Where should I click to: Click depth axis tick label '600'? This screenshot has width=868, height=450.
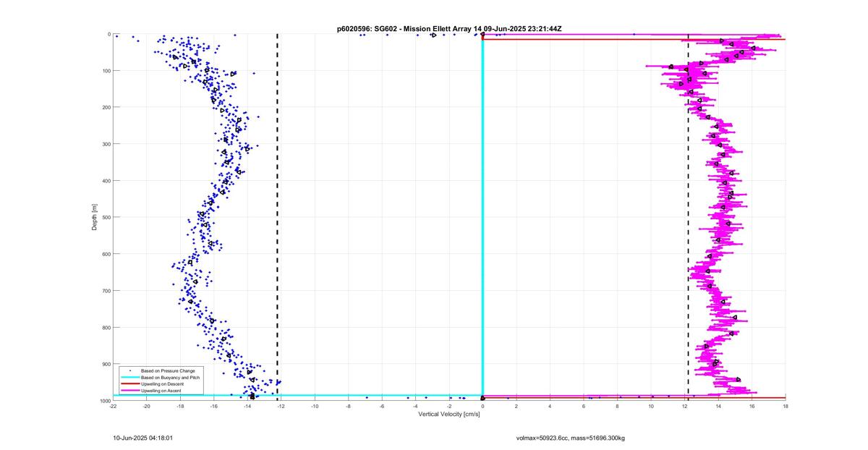click(x=106, y=254)
